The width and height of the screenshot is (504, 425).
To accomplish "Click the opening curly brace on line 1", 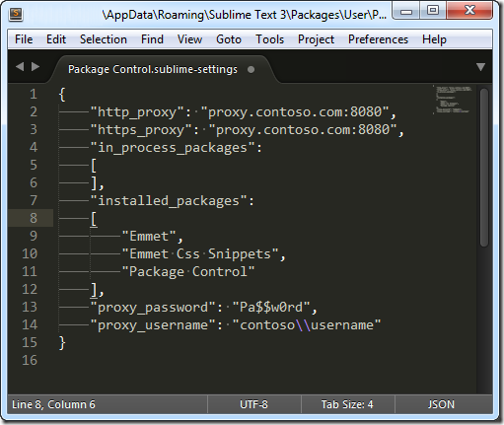I will pos(62,95).
